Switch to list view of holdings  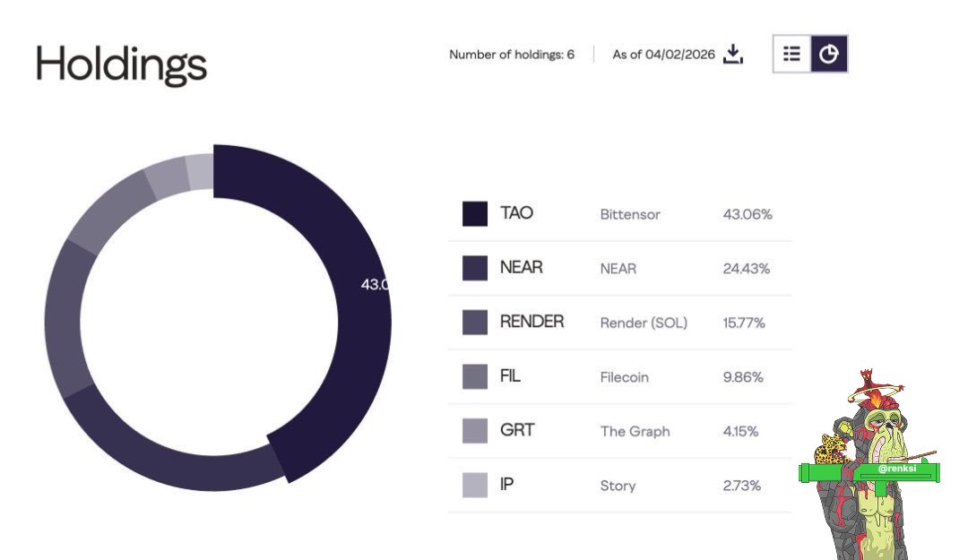coord(791,54)
